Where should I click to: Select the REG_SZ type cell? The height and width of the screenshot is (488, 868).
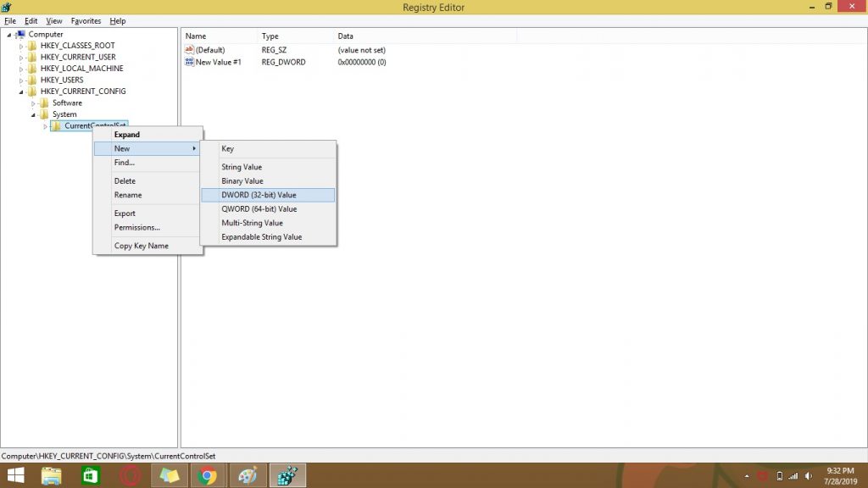[x=274, y=50]
